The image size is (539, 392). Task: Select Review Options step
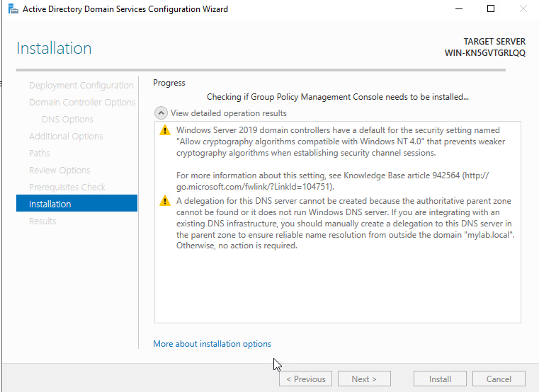point(59,170)
